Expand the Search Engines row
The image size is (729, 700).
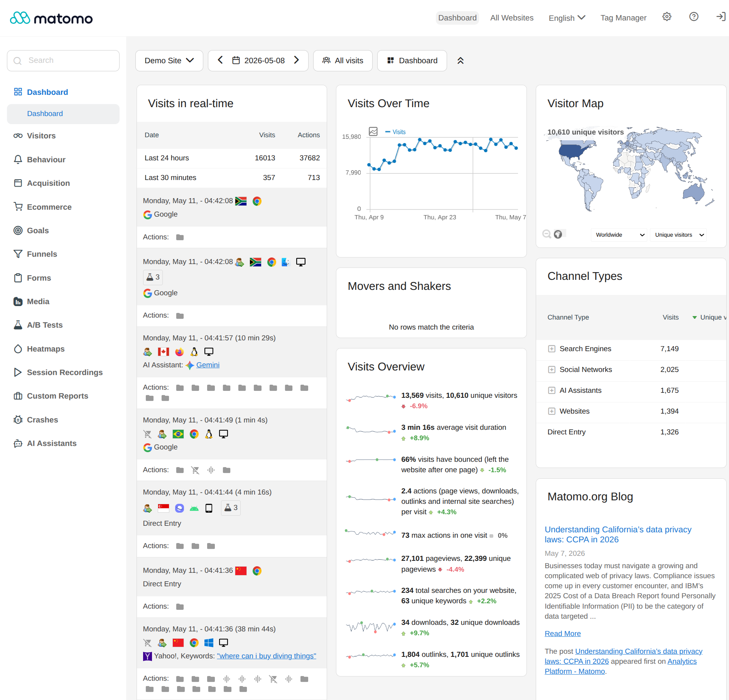(552, 349)
